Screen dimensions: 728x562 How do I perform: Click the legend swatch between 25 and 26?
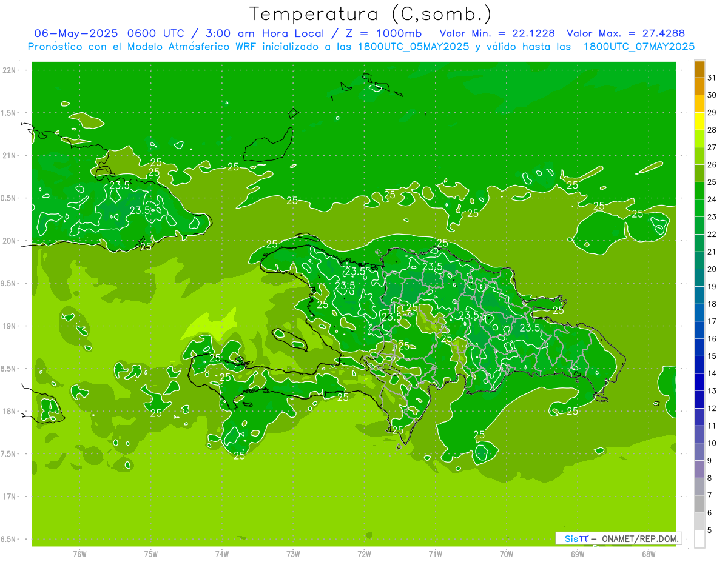point(699,173)
